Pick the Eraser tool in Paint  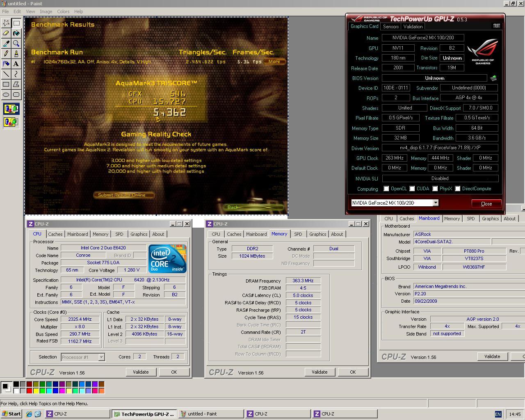click(x=6, y=33)
